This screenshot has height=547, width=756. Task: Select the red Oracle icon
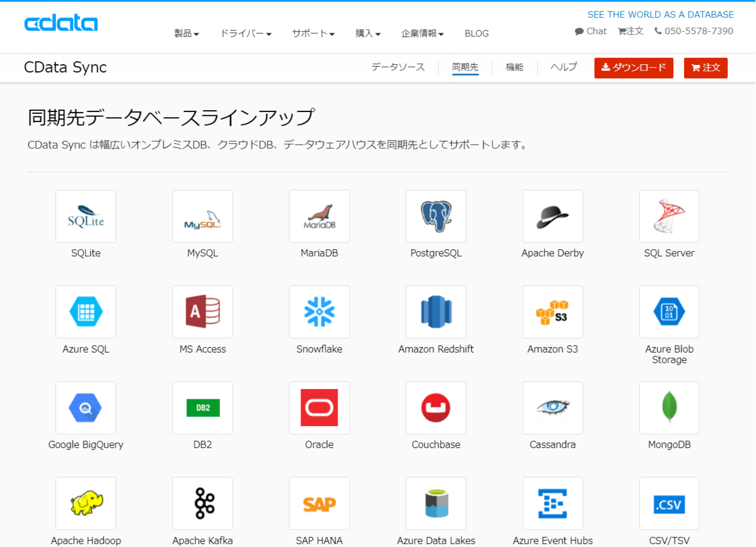319,408
